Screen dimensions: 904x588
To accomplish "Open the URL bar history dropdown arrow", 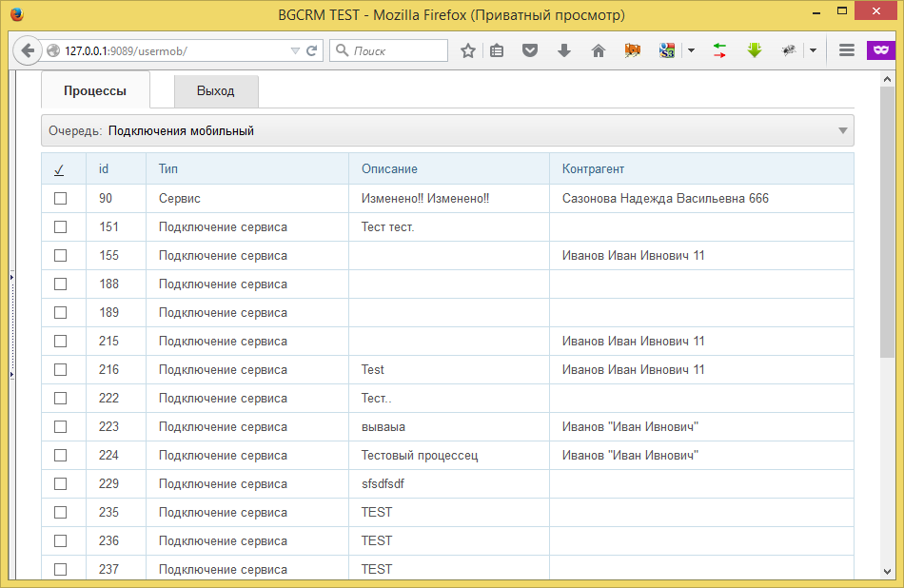I will pyautogui.click(x=295, y=50).
